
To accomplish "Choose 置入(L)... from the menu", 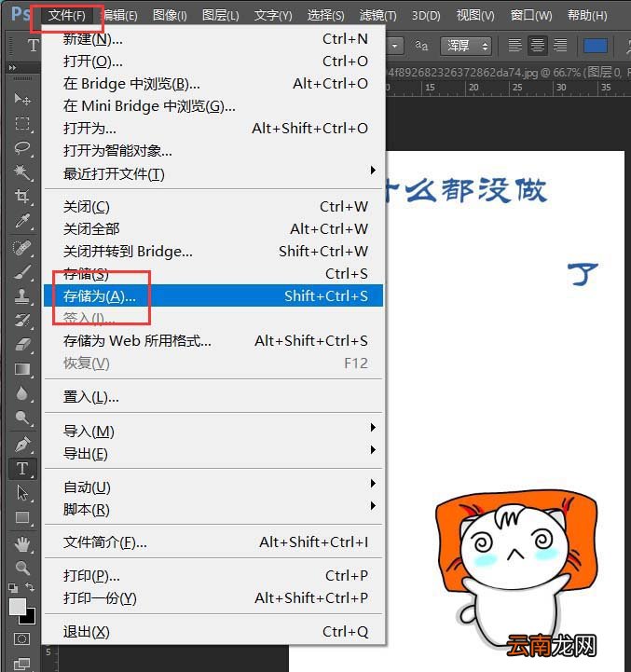I will [x=213, y=397].
